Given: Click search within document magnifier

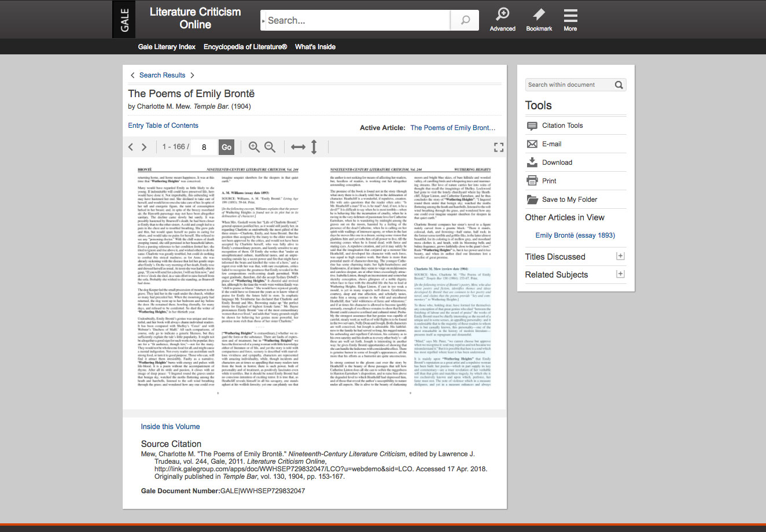Looking at the screenshot, I should tap(619, 85).
